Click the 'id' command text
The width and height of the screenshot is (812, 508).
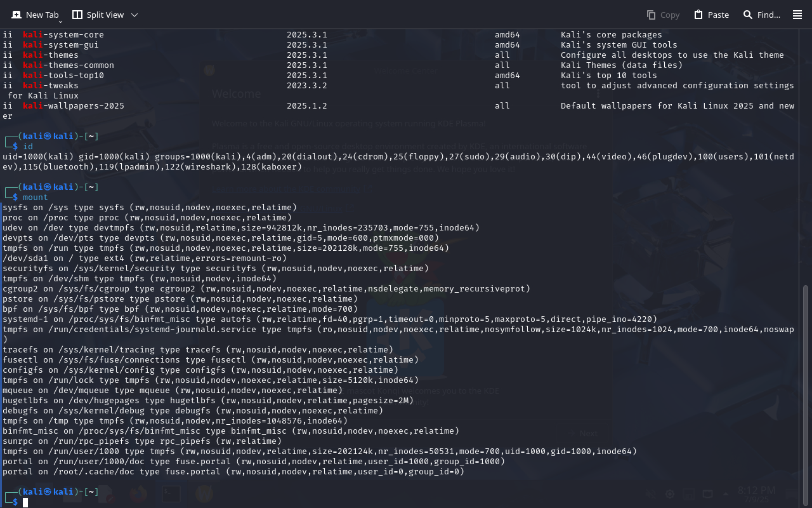click(x=28, y=147)
